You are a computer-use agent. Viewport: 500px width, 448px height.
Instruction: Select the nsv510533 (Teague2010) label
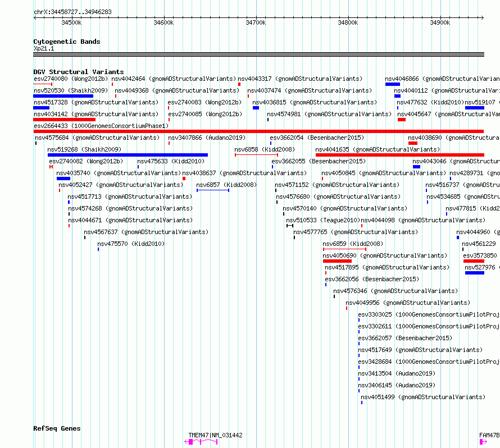tap(323, 220)
